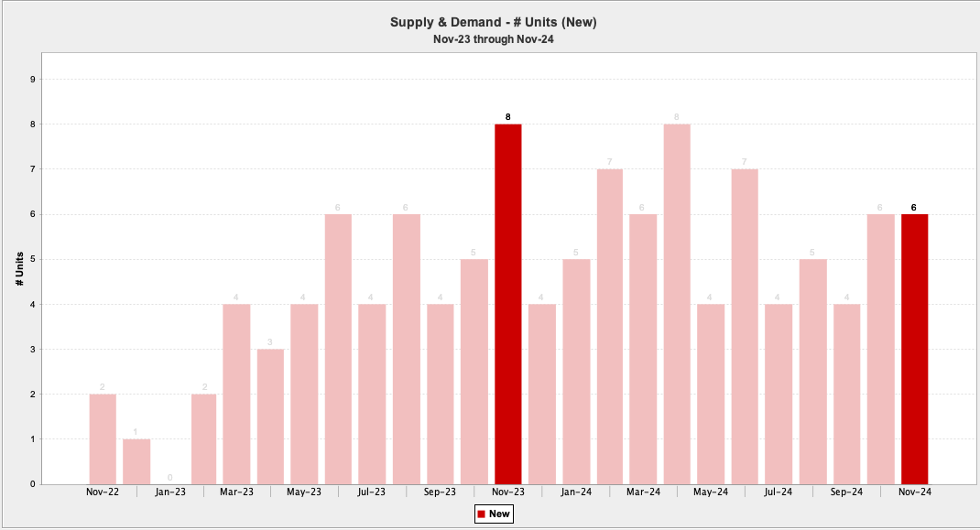Select the Jul-23 bar
The height and width of the screenshot is (530, 980).
click(372, 394)
